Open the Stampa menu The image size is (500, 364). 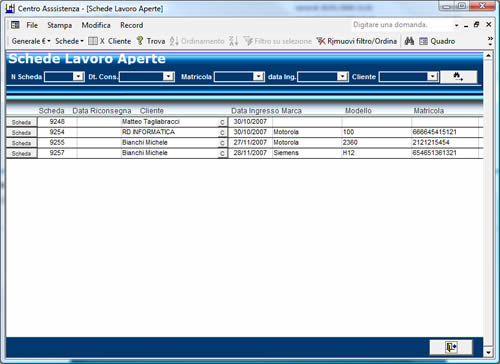tap(60, 25)
